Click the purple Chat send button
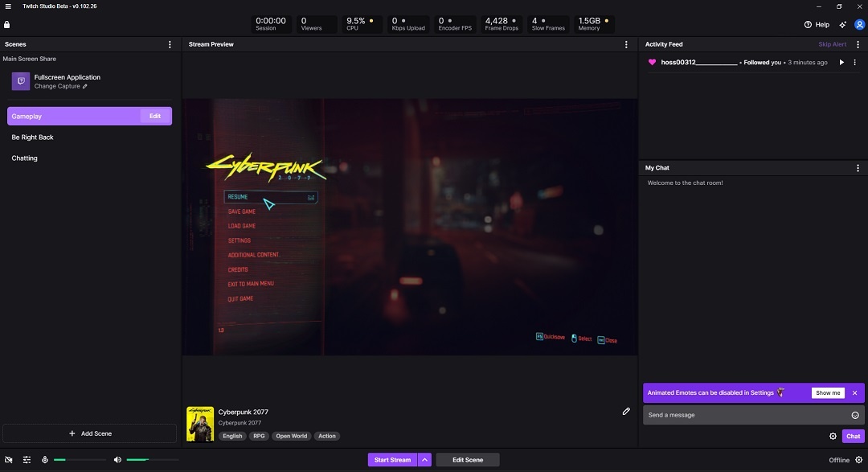The width and height of the screenshot is (868, 472). coord(853,436)
